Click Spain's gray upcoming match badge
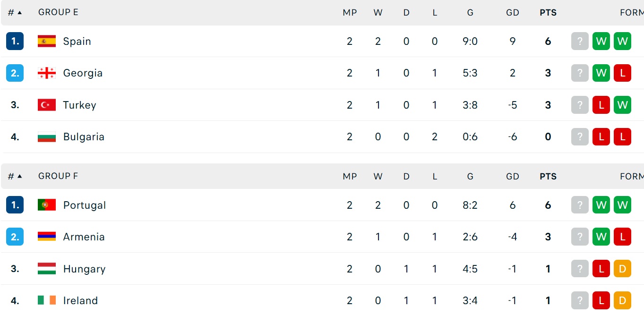This screenshot has height=315, width=644. coord(580,41)
